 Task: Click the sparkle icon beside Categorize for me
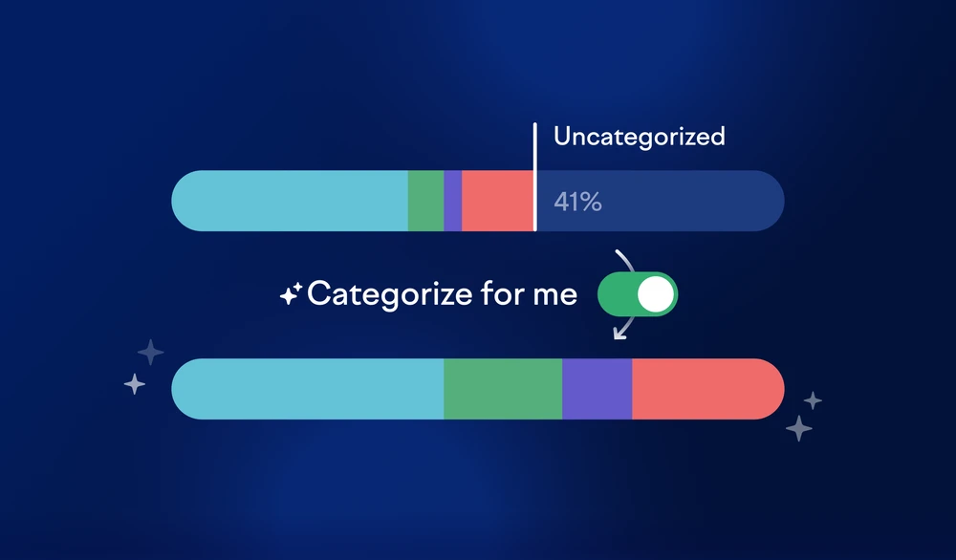coord(291,293)
